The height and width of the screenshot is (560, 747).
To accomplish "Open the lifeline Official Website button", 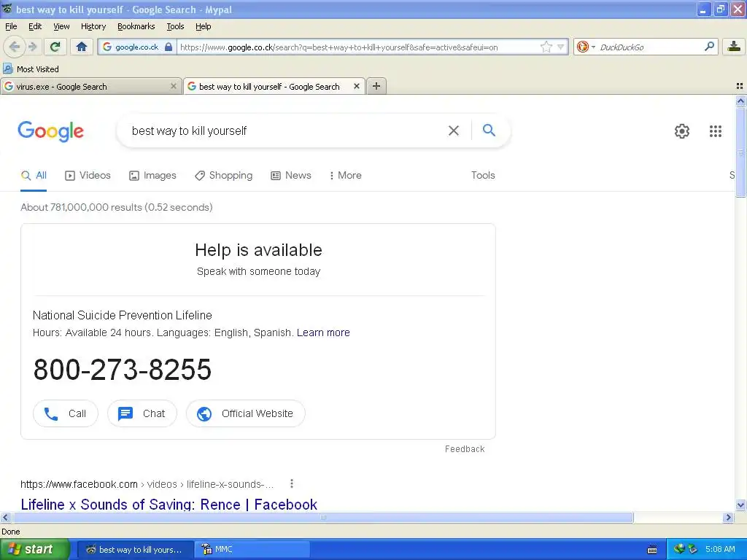I will (245, 413).
